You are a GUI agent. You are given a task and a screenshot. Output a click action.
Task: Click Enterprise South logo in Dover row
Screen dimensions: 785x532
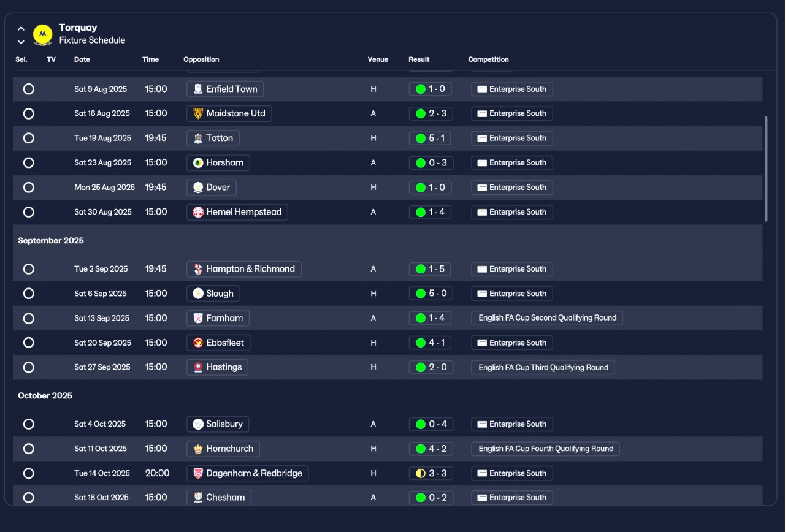(482, 187)
